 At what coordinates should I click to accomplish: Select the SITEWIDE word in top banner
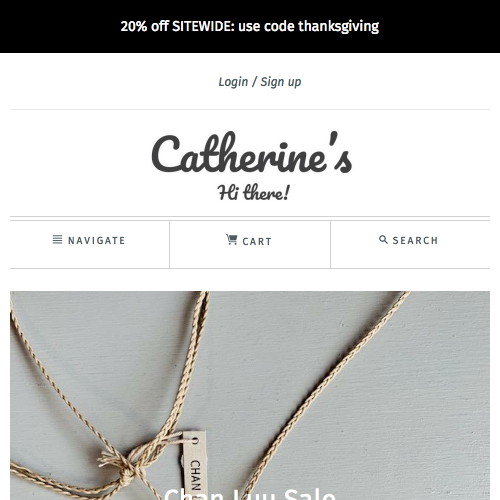point(203,26)
